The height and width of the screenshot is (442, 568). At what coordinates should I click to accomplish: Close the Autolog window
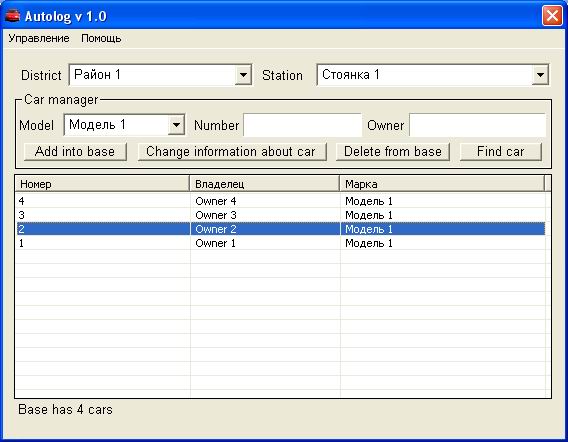pyautogui.click(x=552, y=16)
